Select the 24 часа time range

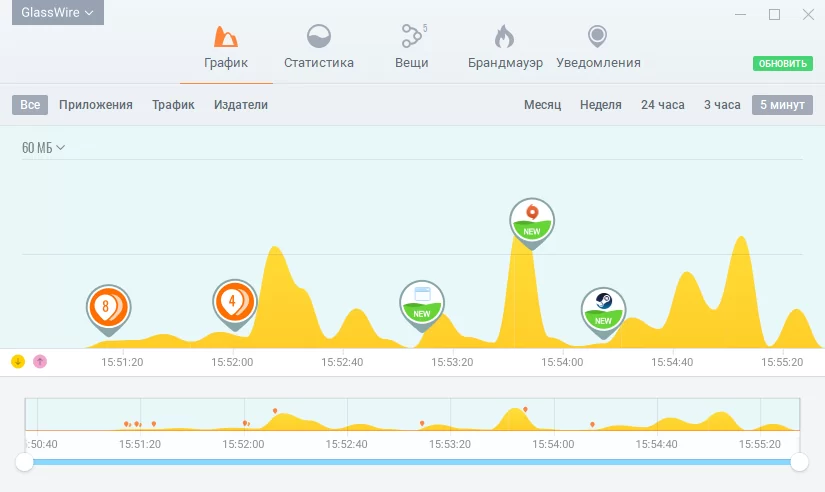pos(662,105)
